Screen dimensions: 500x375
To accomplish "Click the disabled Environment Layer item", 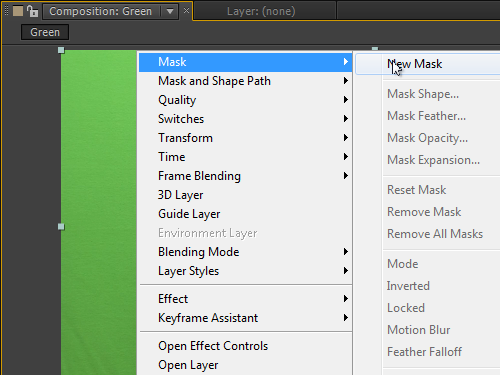I will coord(245,233).
